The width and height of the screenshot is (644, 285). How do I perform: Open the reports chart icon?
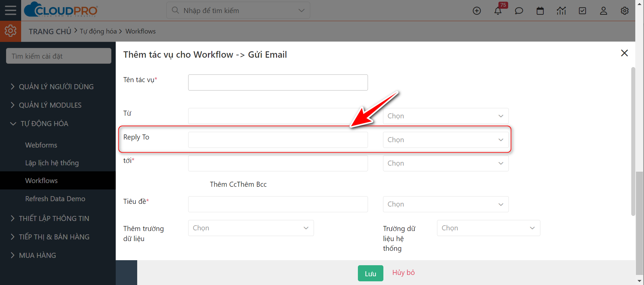(x=561, y=11)
